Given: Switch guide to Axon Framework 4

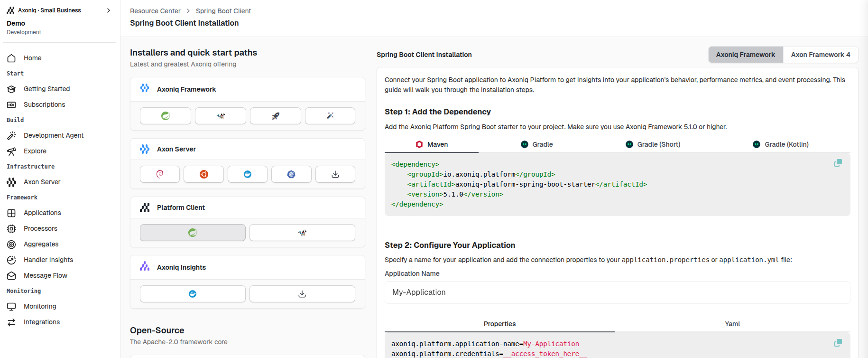Looking at the screenshot, I should coord(821,55).
